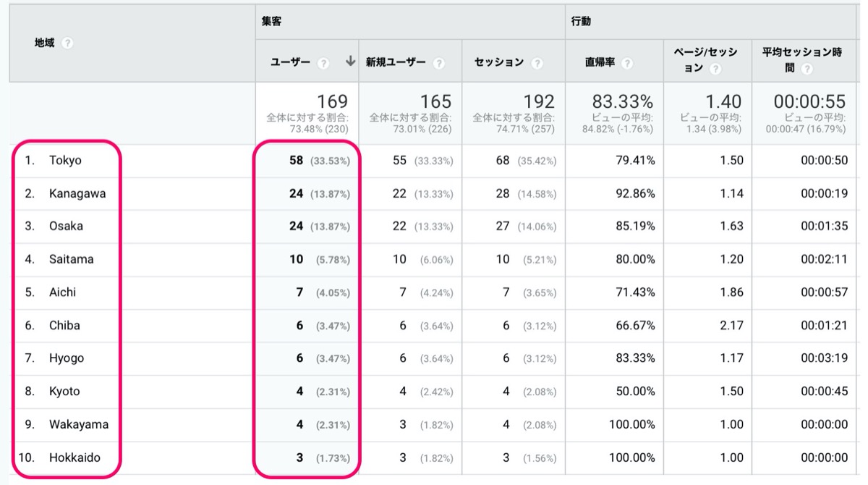This screenshot has height=485, width=868.
Task: Sort by ユーザー column header label
Action: coord(290,62)
